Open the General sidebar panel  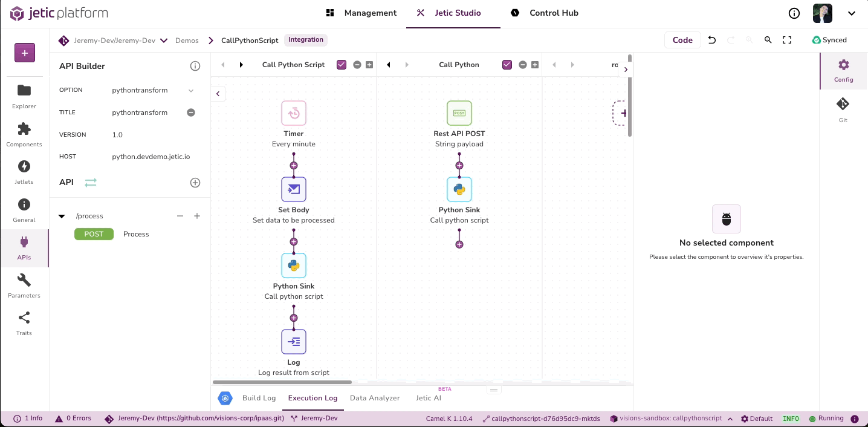tap(24, 210)
